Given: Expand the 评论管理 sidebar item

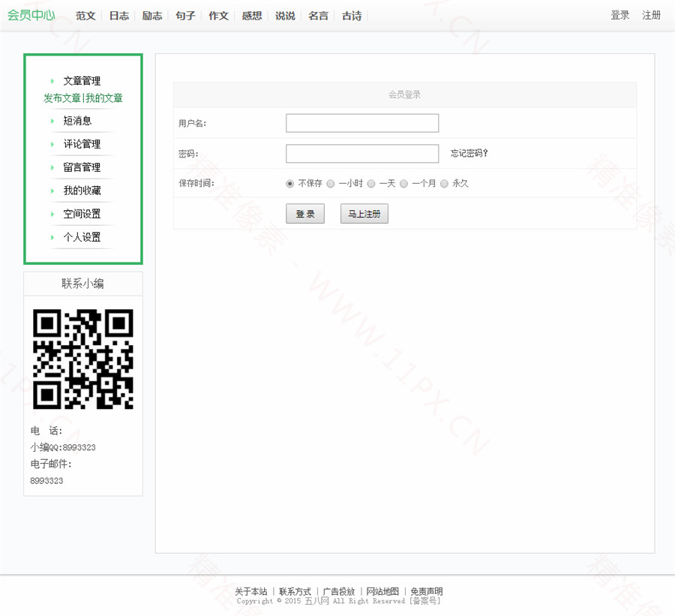Looking at the screenshot, I should coord(82,144).
